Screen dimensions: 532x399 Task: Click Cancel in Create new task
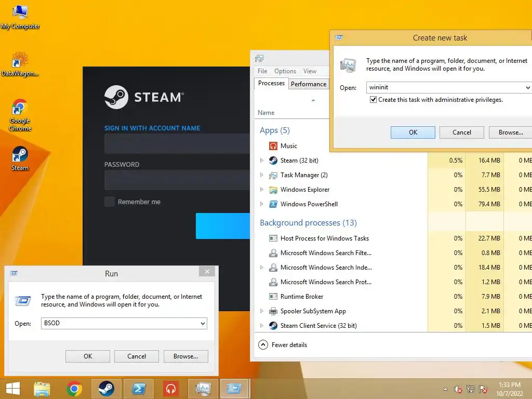tap(462, 132)
